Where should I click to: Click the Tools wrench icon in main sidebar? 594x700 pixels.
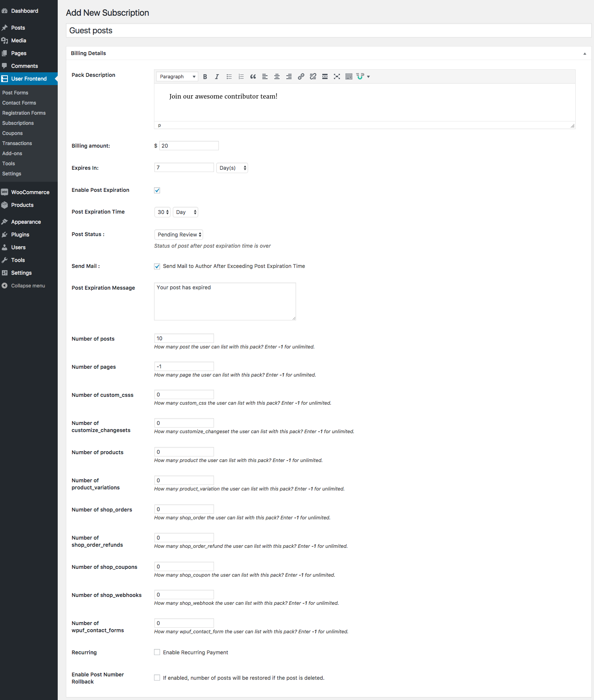(x=4, y=260)
